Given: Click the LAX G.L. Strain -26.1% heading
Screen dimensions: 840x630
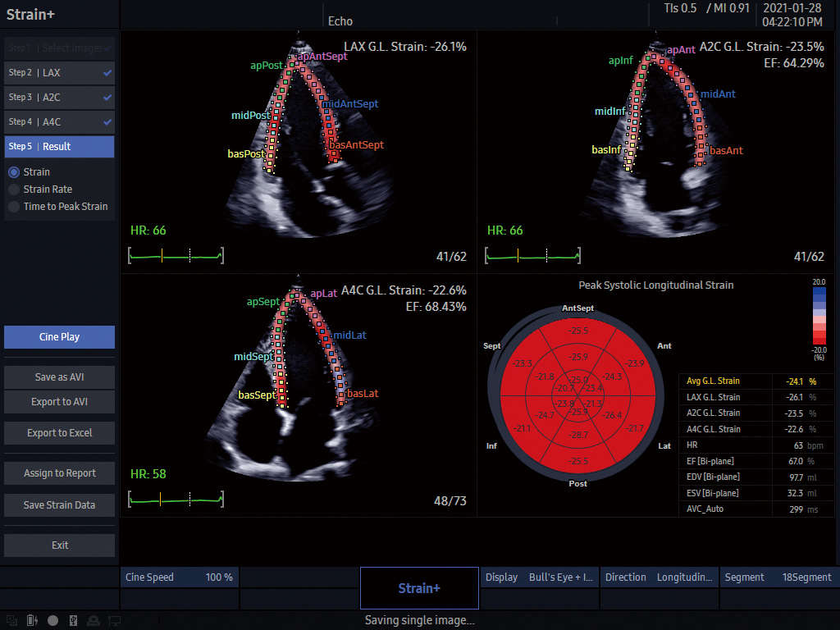Looking at the screenshot, I should tap(405, 47).
